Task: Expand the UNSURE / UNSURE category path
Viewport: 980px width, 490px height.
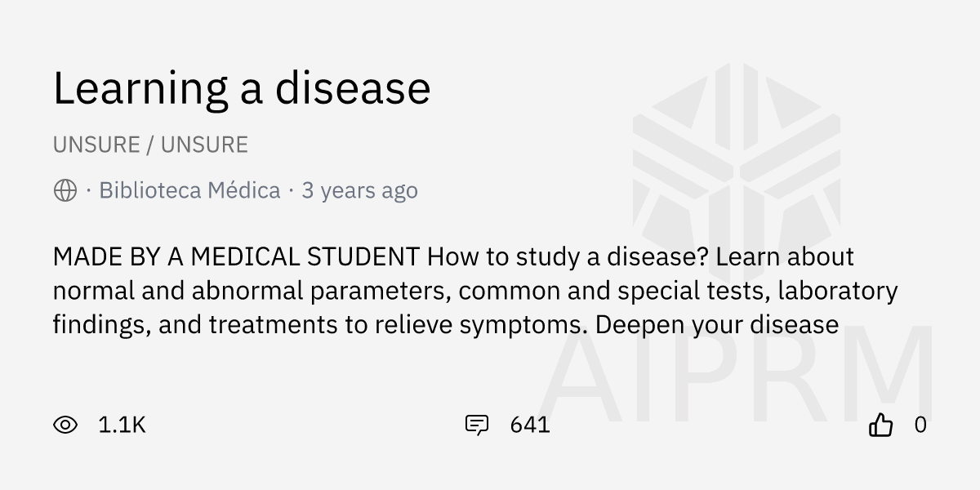Action: click(x=150, y=144)
